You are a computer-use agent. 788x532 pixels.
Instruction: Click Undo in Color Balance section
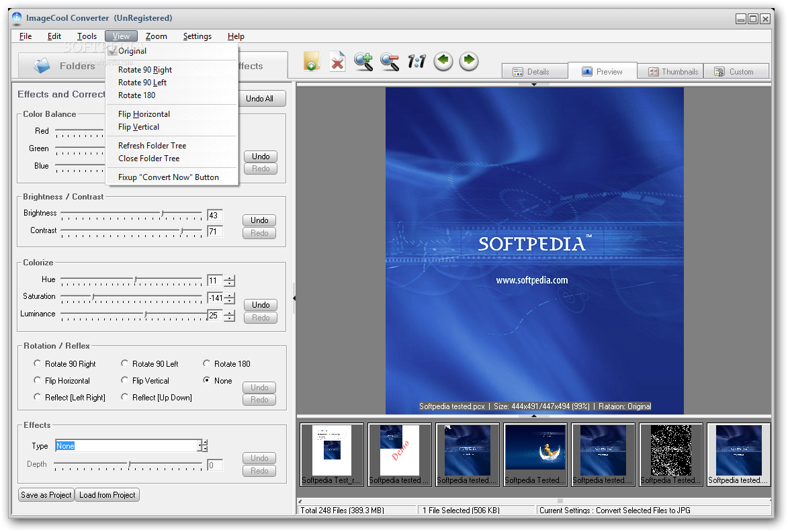(261, 157)
